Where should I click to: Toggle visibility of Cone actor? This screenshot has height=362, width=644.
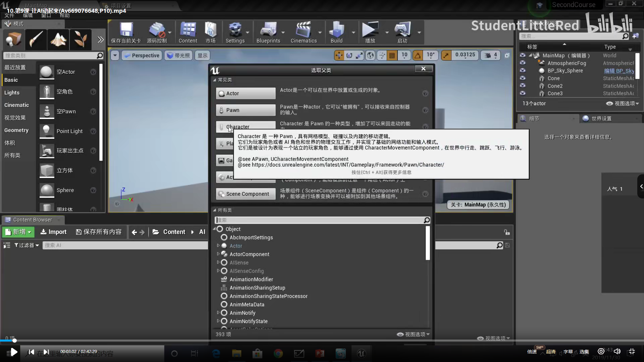523,78
